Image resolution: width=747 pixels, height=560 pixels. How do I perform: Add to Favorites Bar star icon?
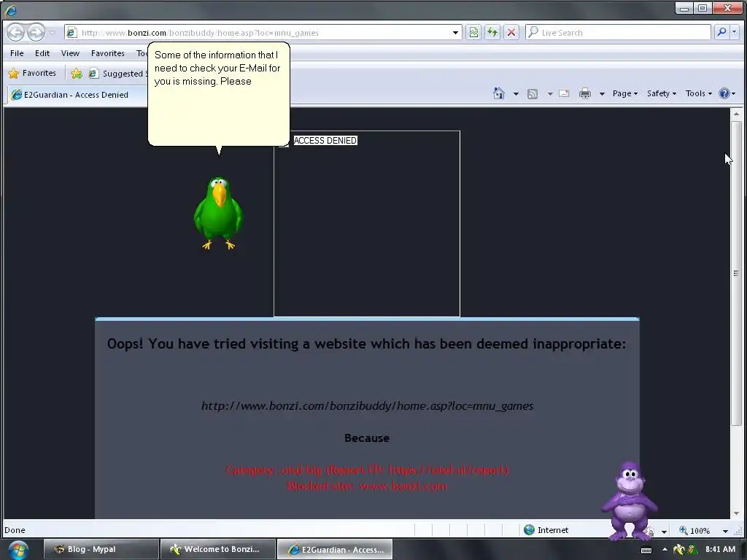(x=76, y=74)
